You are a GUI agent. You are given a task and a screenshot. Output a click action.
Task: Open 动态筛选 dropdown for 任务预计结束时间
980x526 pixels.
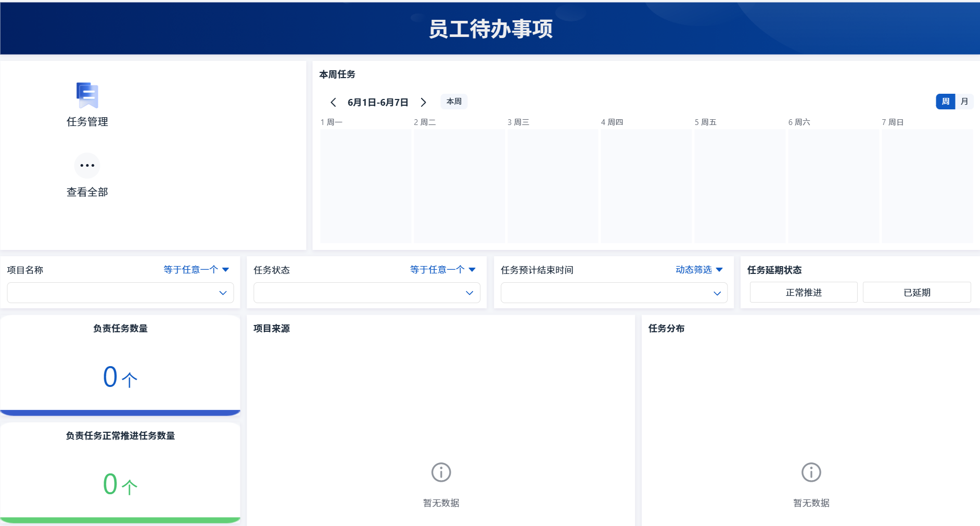click(x=699, y=270)
